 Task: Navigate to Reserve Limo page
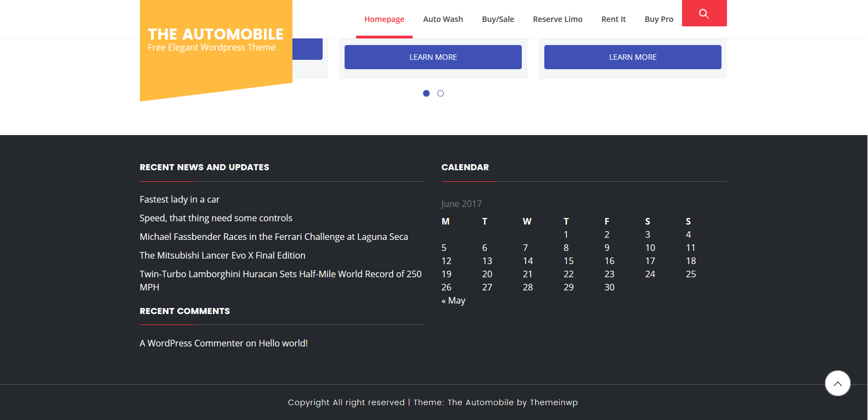[x=557, y=19]
